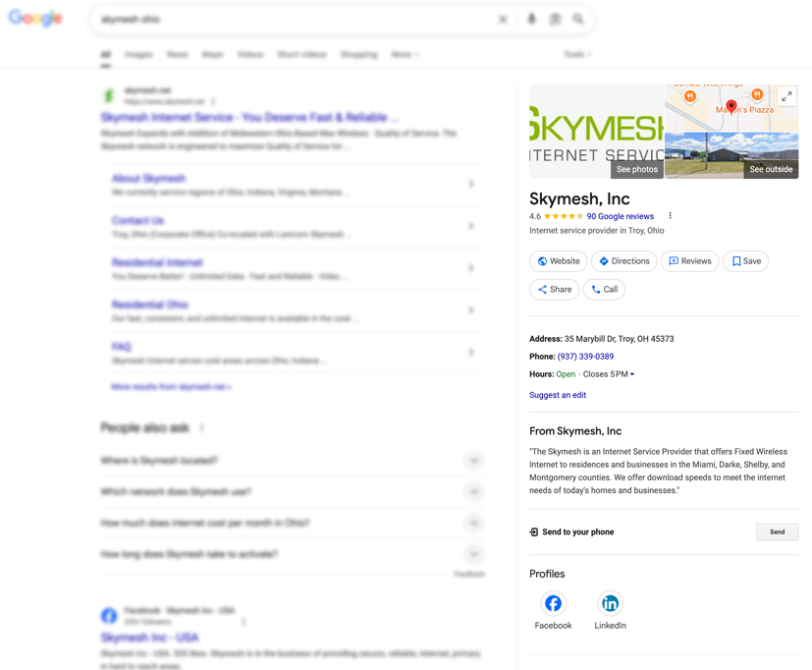Switch to the Videos tab
This screenshot has width=812, height=670.
pos(250,54)
